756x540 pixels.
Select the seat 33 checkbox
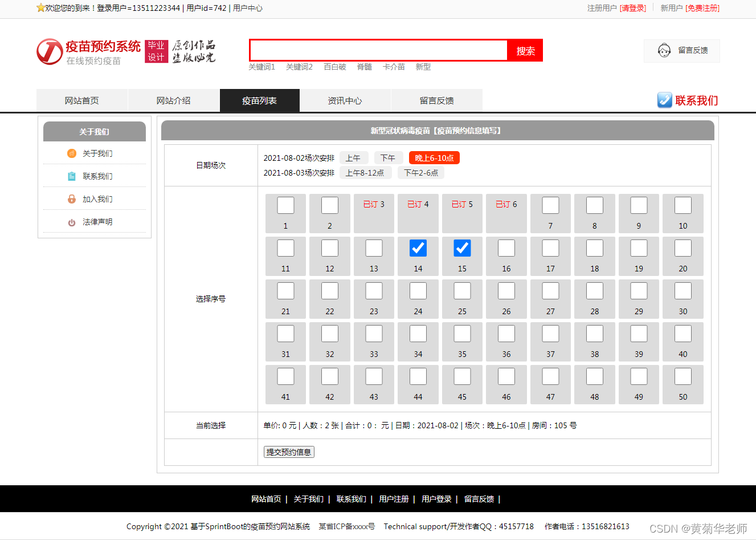pyautogui.click(x=374, y=334)
